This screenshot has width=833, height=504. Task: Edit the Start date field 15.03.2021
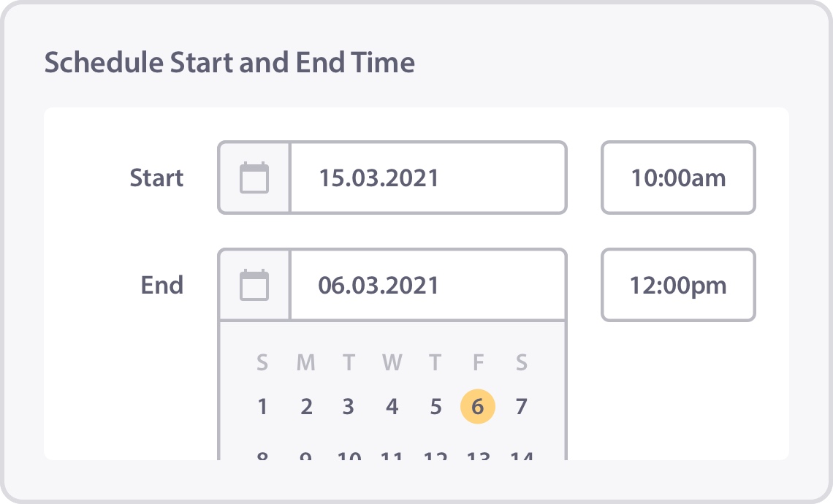(428, 178)
